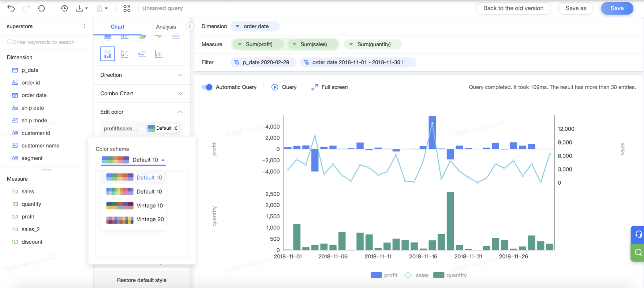
Task: Select the quantity measure field
Action: [31, 204]
